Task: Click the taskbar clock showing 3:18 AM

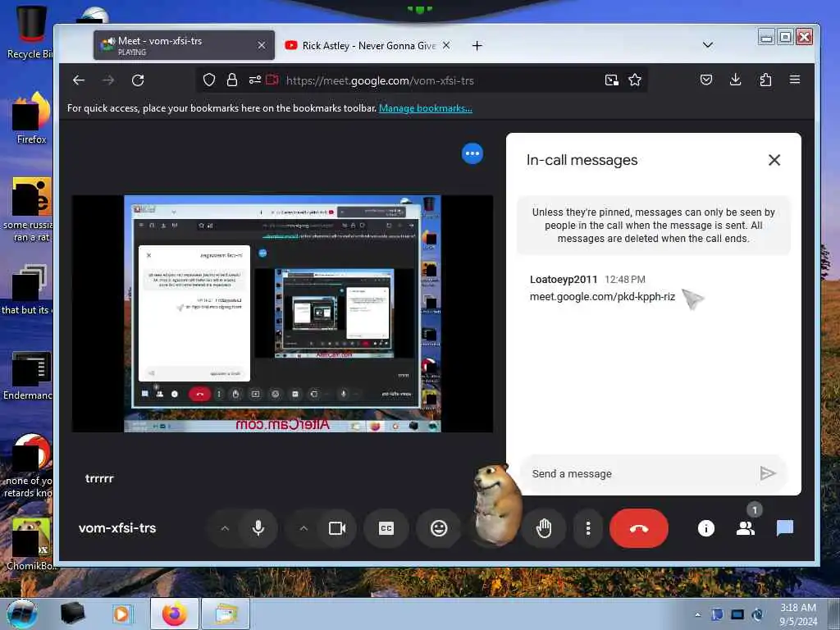Action: (797, 614)
